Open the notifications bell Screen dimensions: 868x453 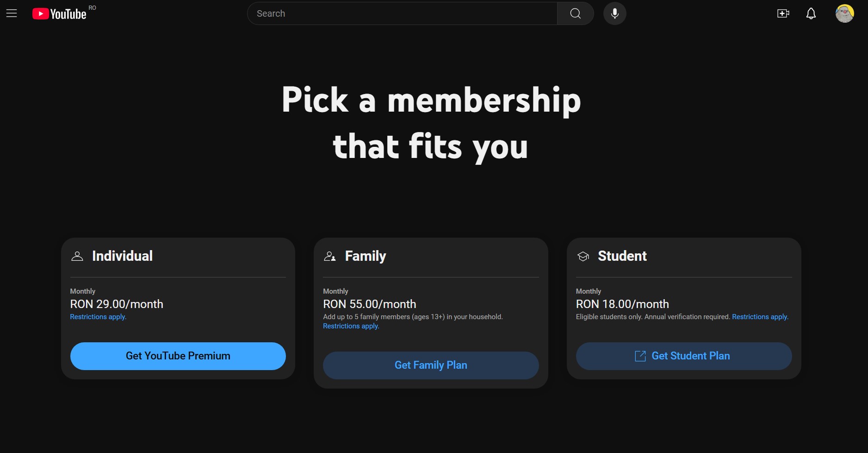click(811, 13)
